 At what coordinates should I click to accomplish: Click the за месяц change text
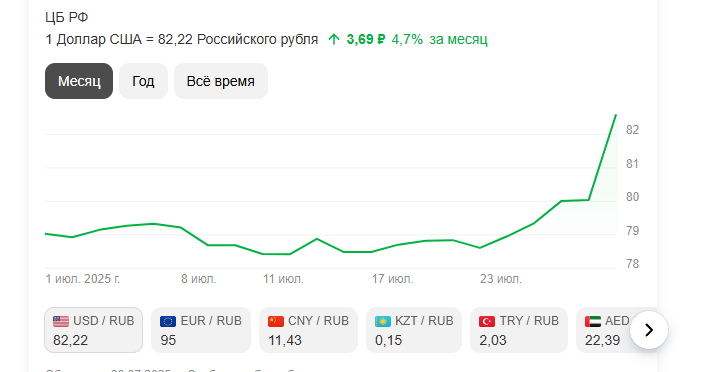pos(458,39)
